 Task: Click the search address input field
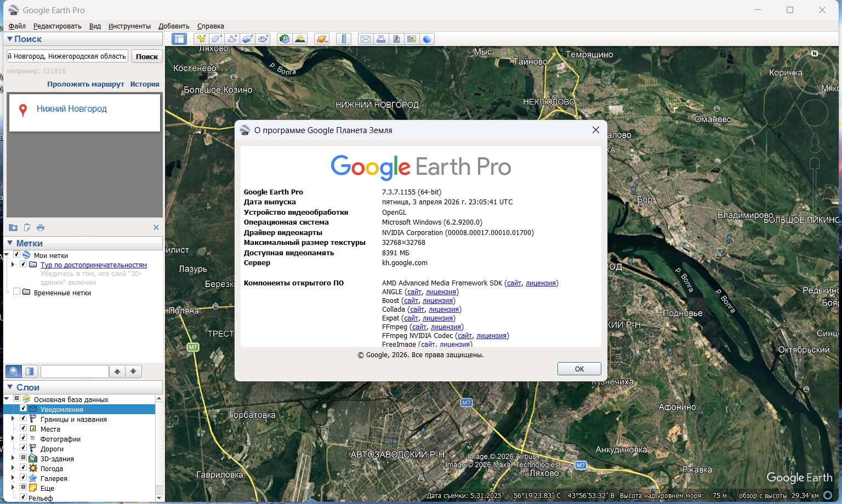point(67,56)
